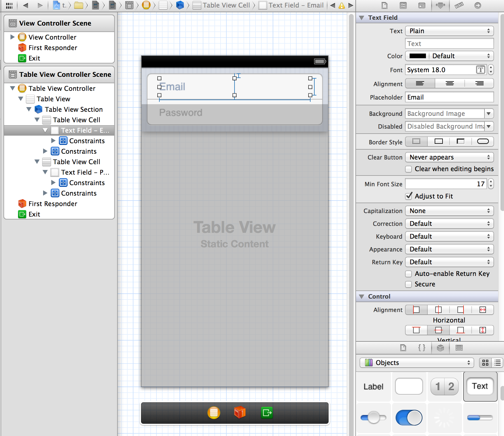504x436 pixels.
Task: Open the Keyboard type dropdown
Action: (449, 237)
